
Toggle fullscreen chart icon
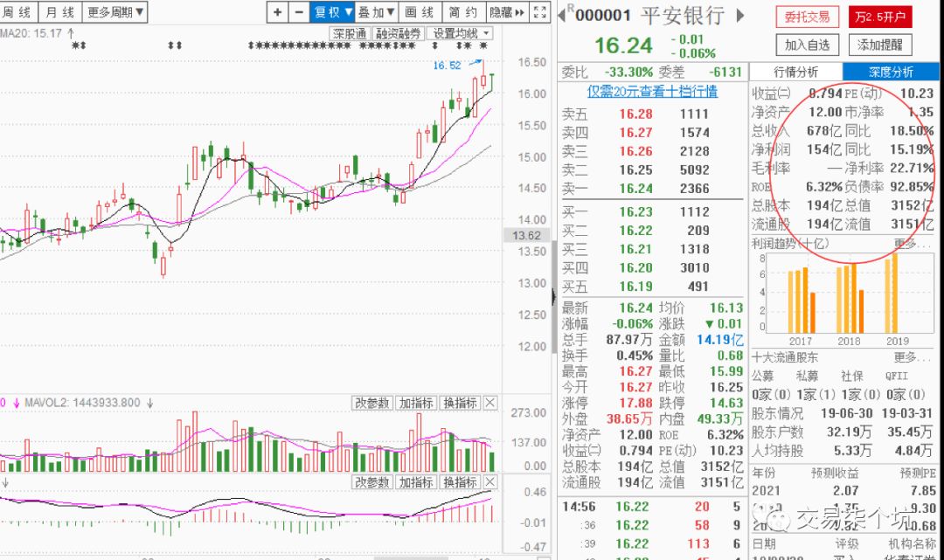point(540,12)
